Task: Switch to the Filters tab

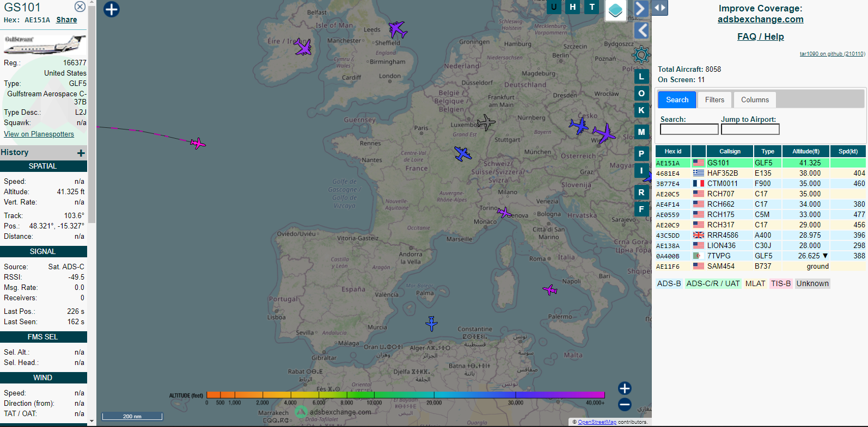Action: coord(714,100)
